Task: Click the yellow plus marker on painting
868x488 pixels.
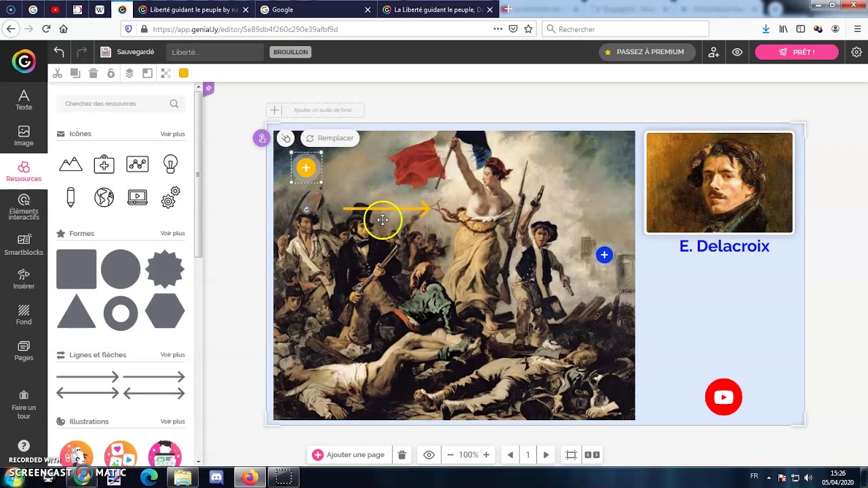Action: [x=307, y=167]
